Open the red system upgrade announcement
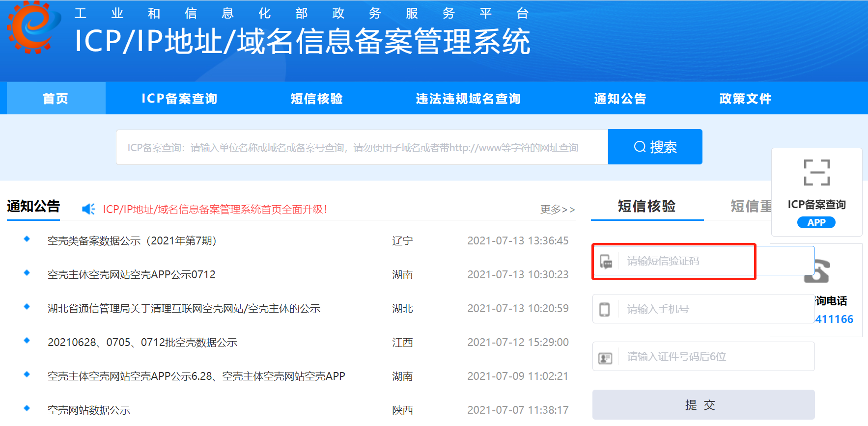The width and height of the screenshot is (868, 426). pos(215,210)
